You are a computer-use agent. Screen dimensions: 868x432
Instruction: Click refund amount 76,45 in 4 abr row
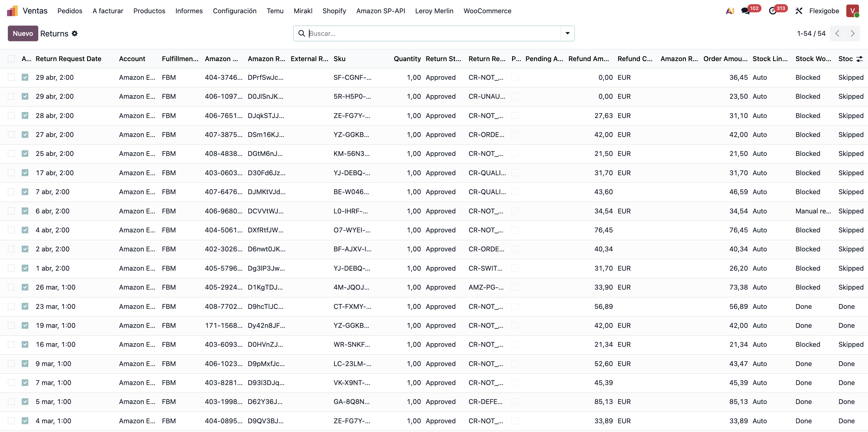click(x=603, y=230)
